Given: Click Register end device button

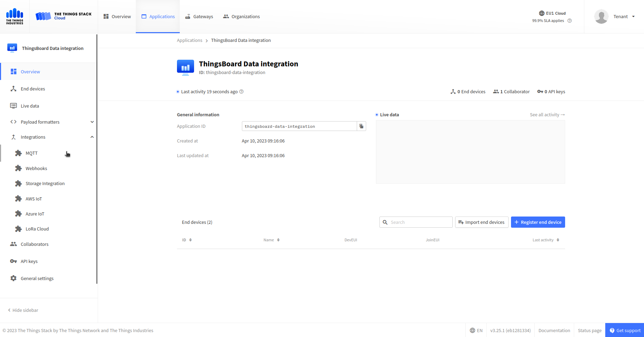Looking at the screenshot, I should tap(538, 222).
